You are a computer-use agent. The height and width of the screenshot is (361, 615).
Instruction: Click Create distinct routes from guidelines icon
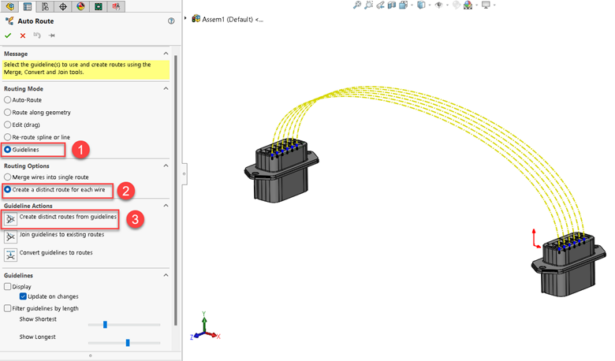point(11,219)
